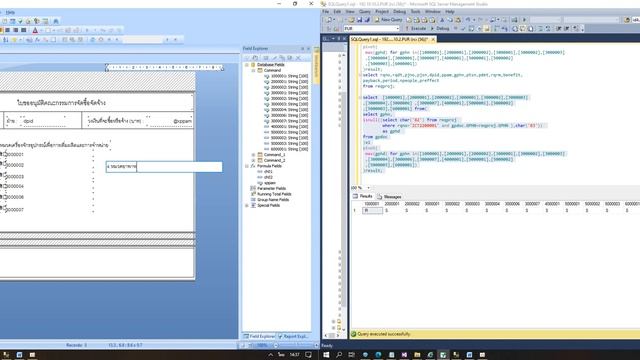Click the 2000001 checkbox item in report design
Screen dimensions: 640x360
[x=12, y=155]
